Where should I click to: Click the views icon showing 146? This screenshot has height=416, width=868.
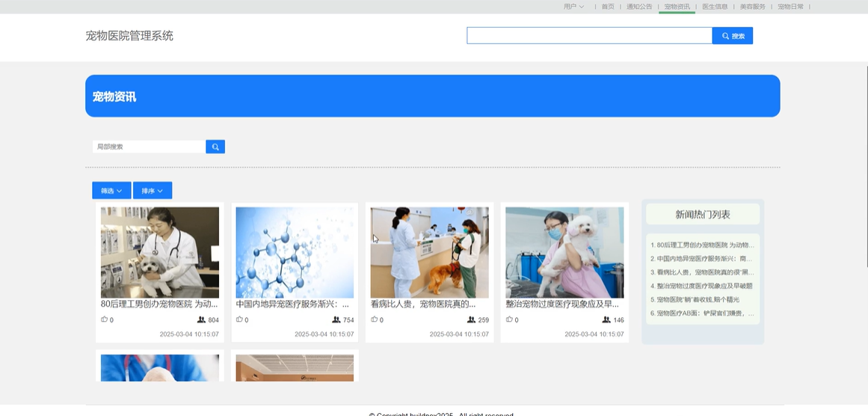[606, 319]
